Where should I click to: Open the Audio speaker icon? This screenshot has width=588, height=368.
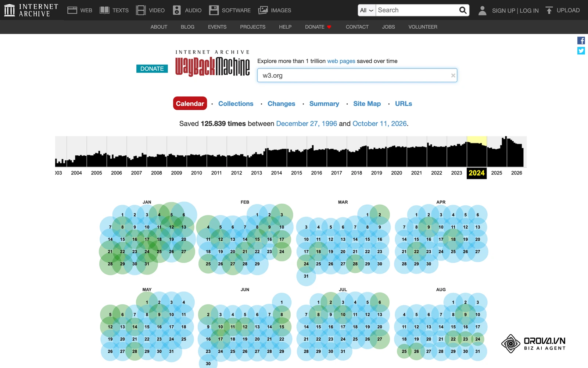[x=177, y=10]
